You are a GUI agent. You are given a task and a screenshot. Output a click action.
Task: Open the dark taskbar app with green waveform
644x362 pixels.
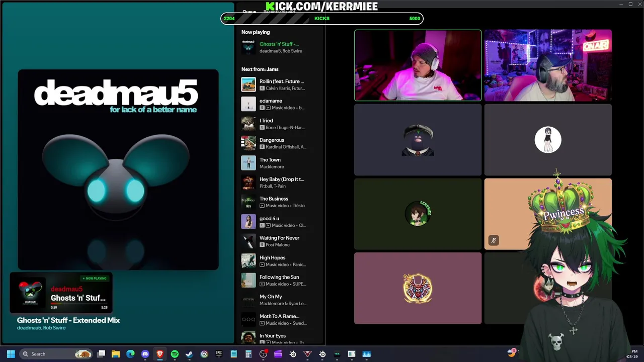coord(337,354)
